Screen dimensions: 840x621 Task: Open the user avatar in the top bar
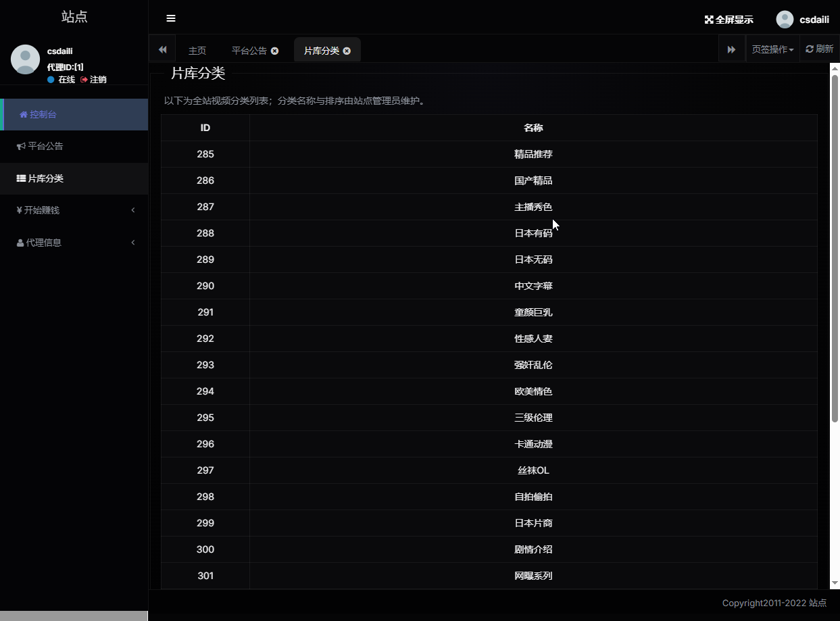coord(785,20)
